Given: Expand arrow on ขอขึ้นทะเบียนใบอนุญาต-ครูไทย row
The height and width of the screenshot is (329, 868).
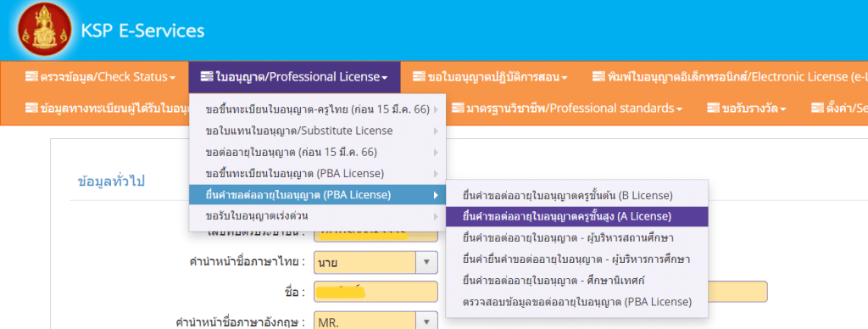Looking at the screenshot, I should click(437, 110).
